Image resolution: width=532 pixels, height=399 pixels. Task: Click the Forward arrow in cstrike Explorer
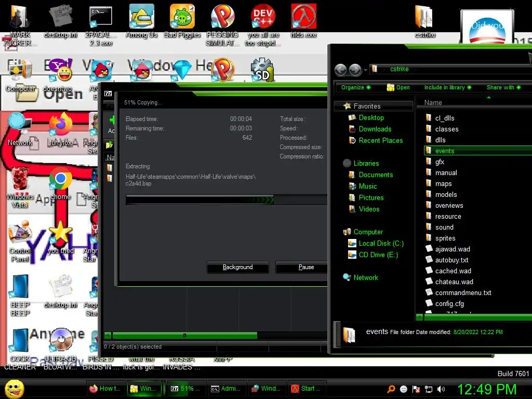point(355,70)
